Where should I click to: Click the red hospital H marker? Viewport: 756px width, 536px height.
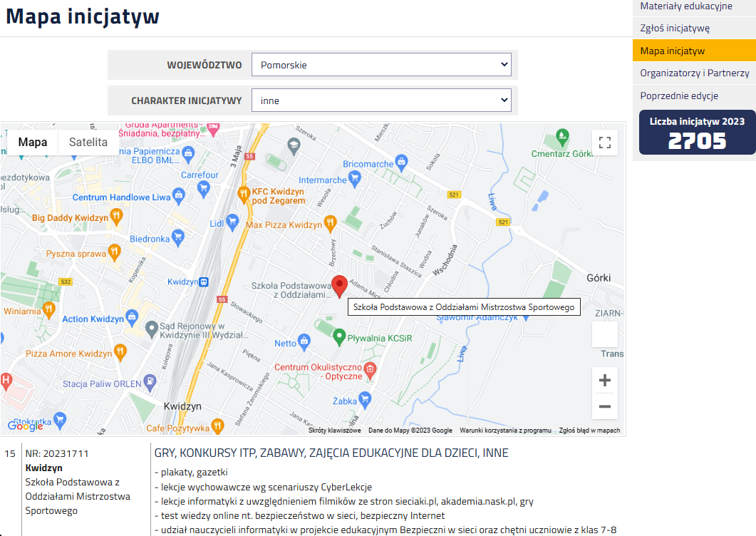6,381
